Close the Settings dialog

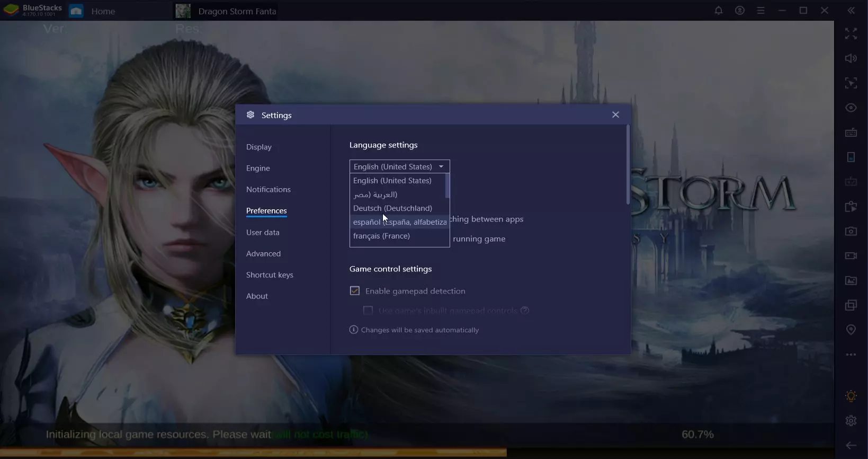coord(615,114)
